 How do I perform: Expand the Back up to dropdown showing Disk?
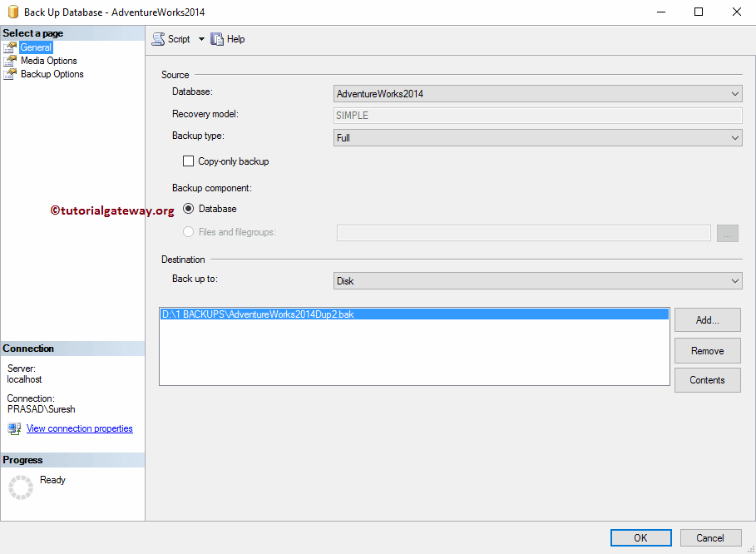point(537,280)
